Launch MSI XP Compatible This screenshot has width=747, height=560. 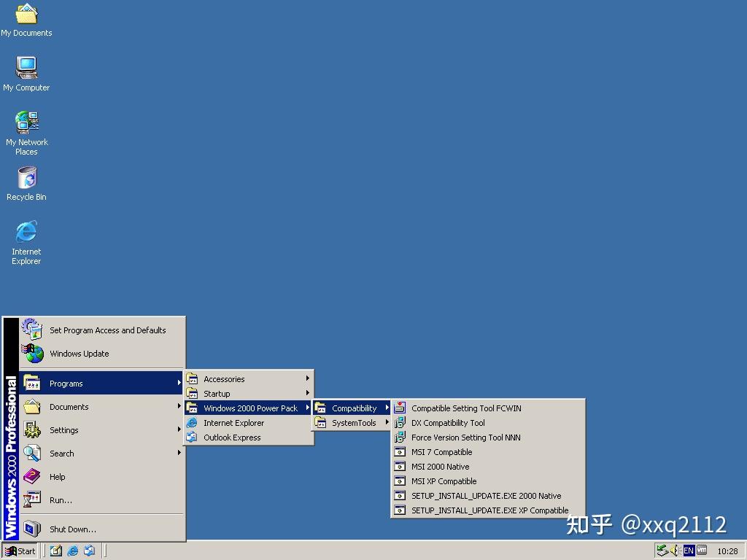coord(488,481)
